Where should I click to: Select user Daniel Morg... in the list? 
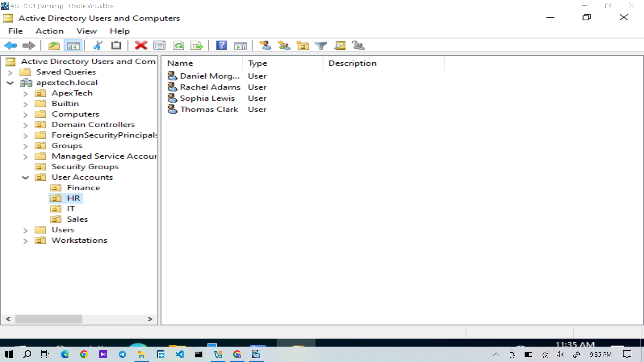click(x=210, y=76)
